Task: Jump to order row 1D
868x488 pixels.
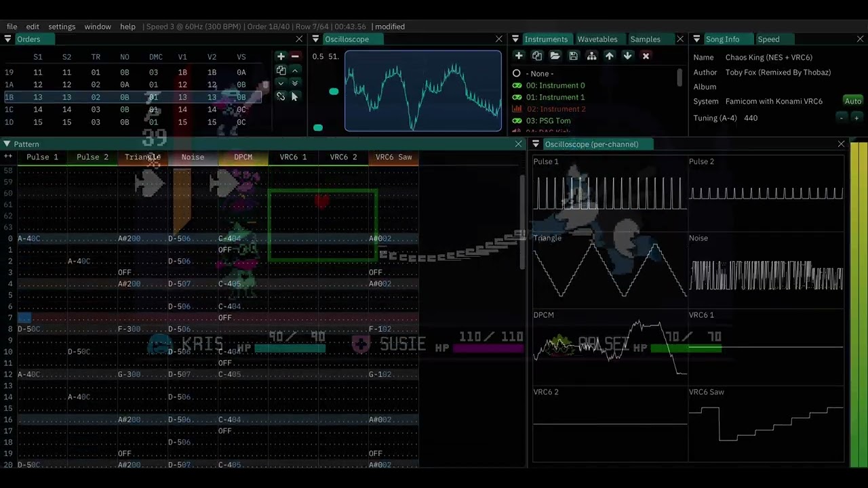Action: (x=9, y=122)
